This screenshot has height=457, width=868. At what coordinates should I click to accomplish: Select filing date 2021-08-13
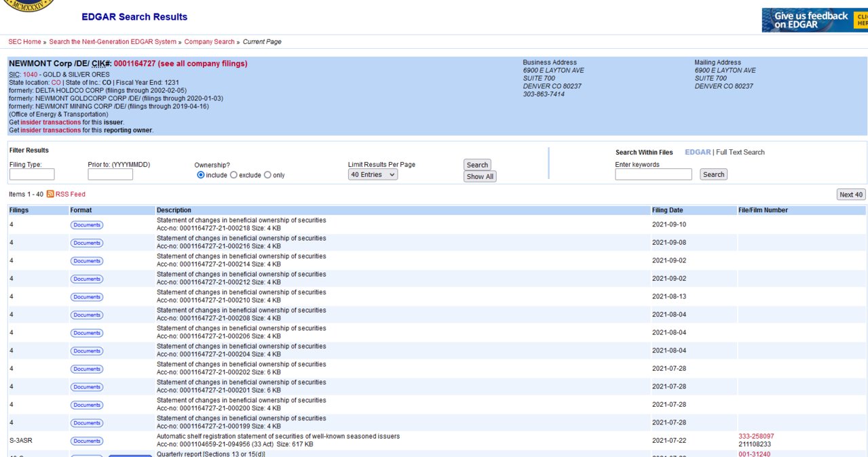click(x=668, y=296)
